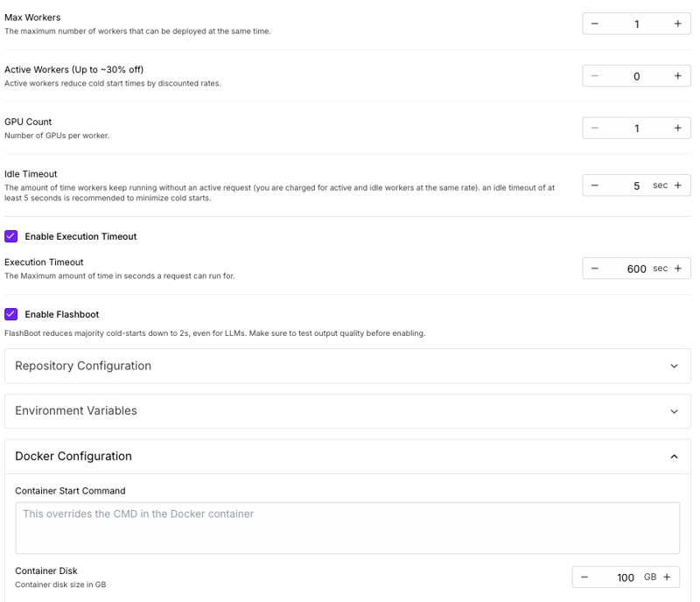
Task: Click the Container Start Command text box
Action: click(x=347, y=528)
